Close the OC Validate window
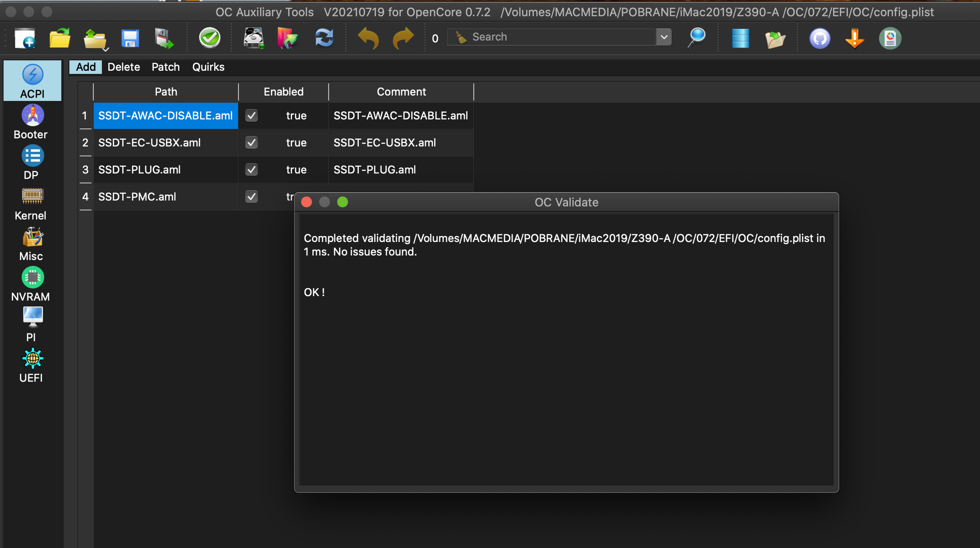This screenshot has height=548, width=980. coord(307,202)
